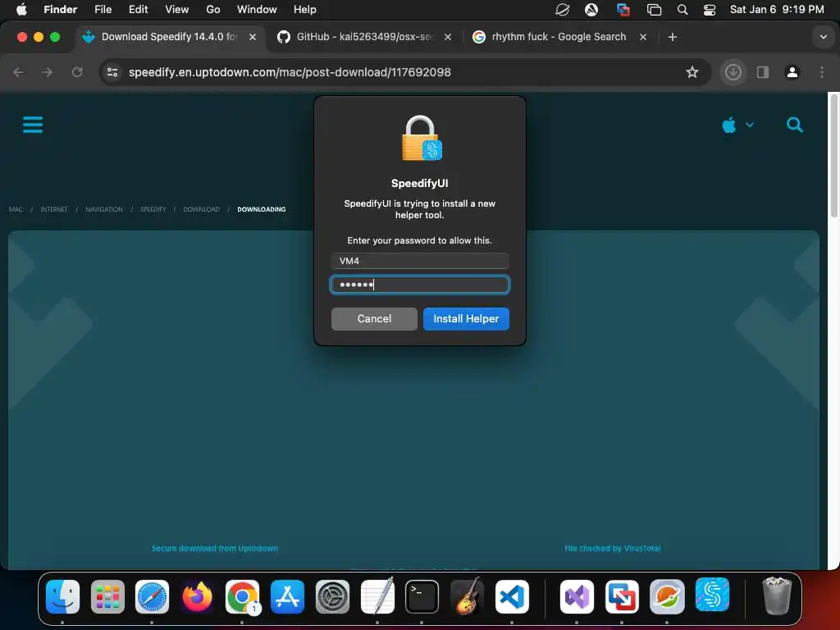Launch GarageBand from the Dock

[467, 597]
